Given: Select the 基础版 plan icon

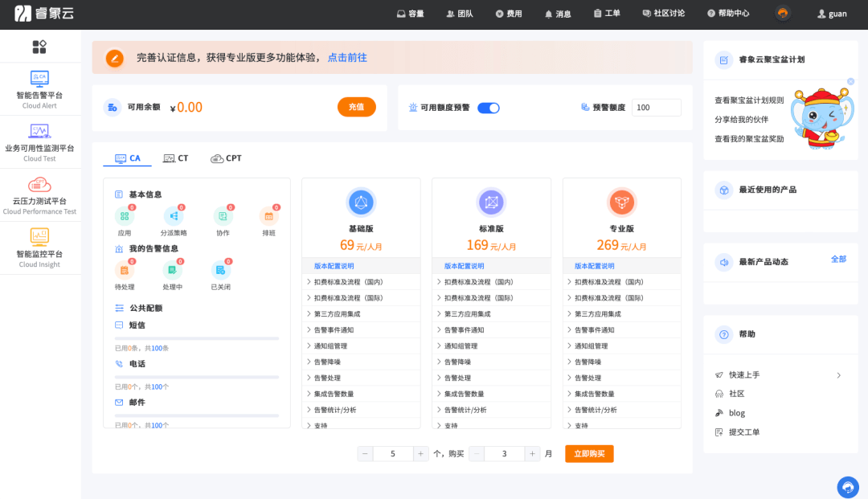Looking at the screenshot, I should [361, 202].
